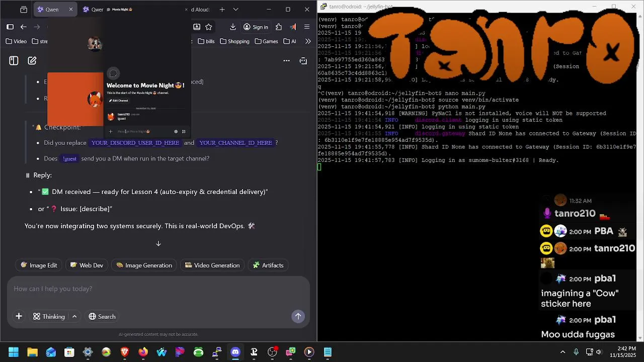Show hidden system tray icons

(x=562, y=352)
